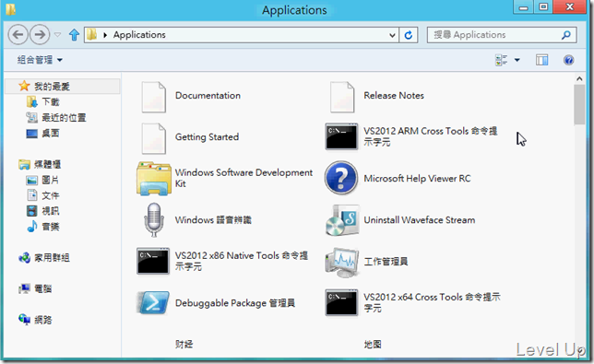Change view layout icon in toolbar
This screenshot has width=594, height=364.
[x=501, y=60]
